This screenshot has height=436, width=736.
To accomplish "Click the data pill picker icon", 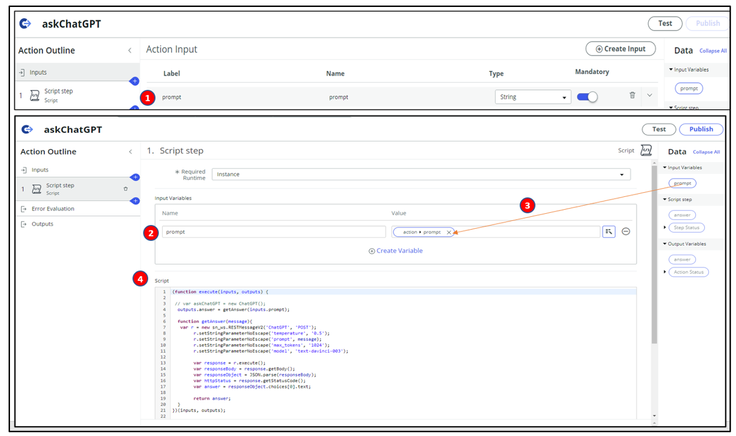I will 609,231.
